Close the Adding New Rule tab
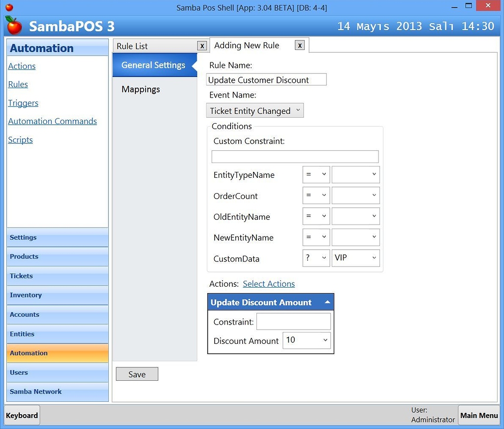 pos(300,45)
